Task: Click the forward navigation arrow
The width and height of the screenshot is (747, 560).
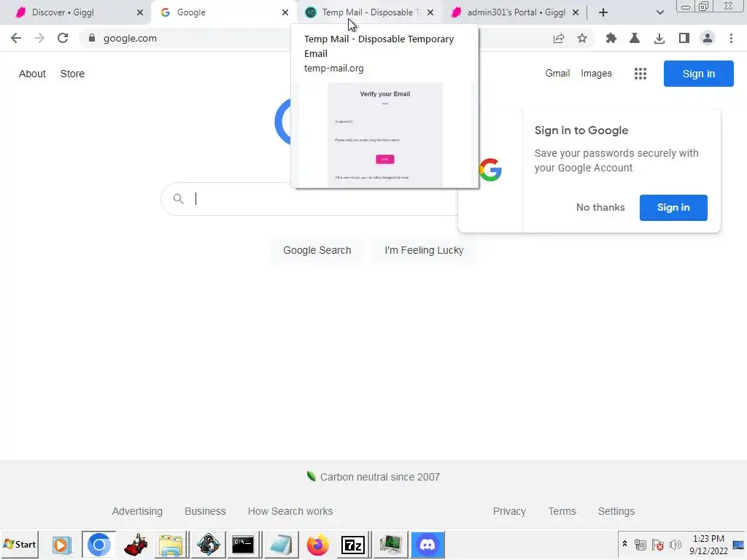Action: pyautogui.click(x=39, y=38)
